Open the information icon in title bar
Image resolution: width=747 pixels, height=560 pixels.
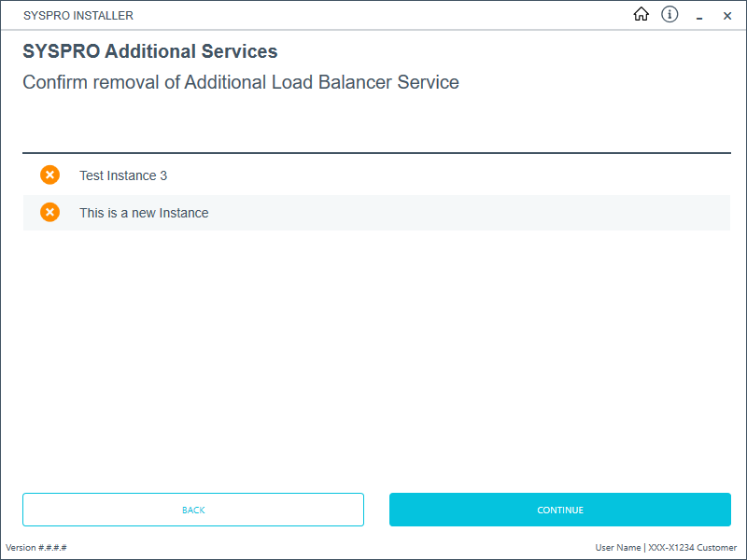click(x=669, y=15)
